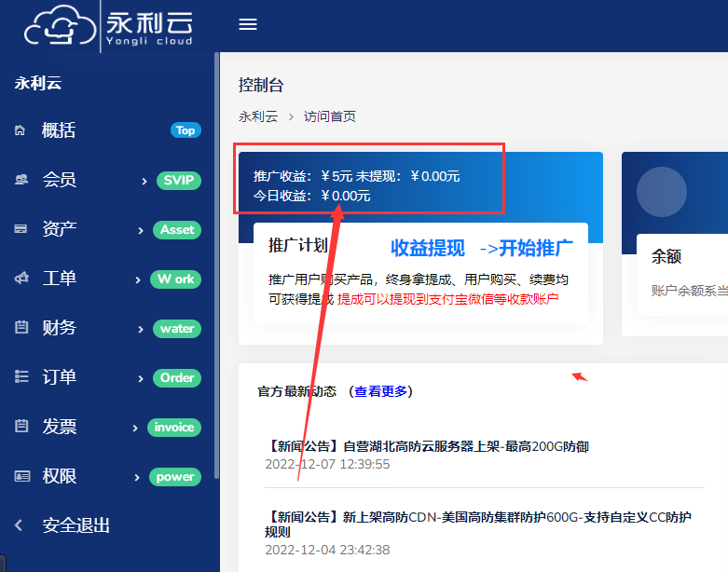The image size is (728, 572).
Task: Click the members icon beside 会员
Action: pos(21,180)
